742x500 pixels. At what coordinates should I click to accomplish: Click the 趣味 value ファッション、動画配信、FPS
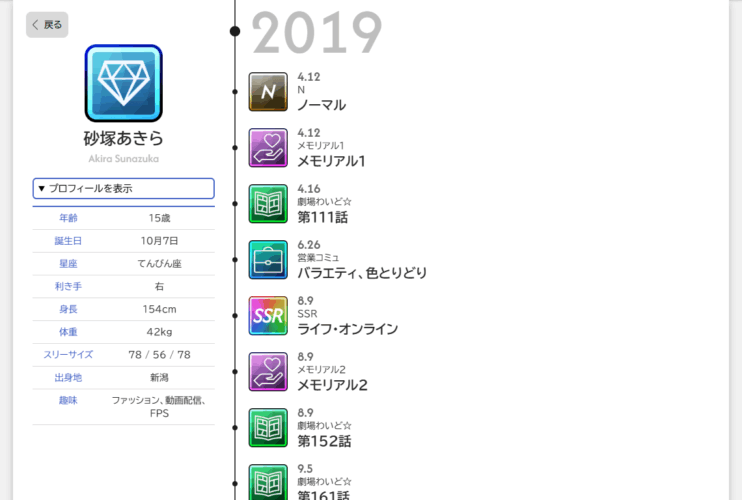tap(159, 407)
